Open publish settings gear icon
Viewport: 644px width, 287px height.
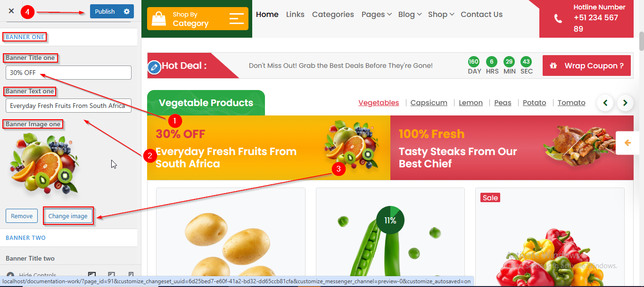tap(126, 11)
